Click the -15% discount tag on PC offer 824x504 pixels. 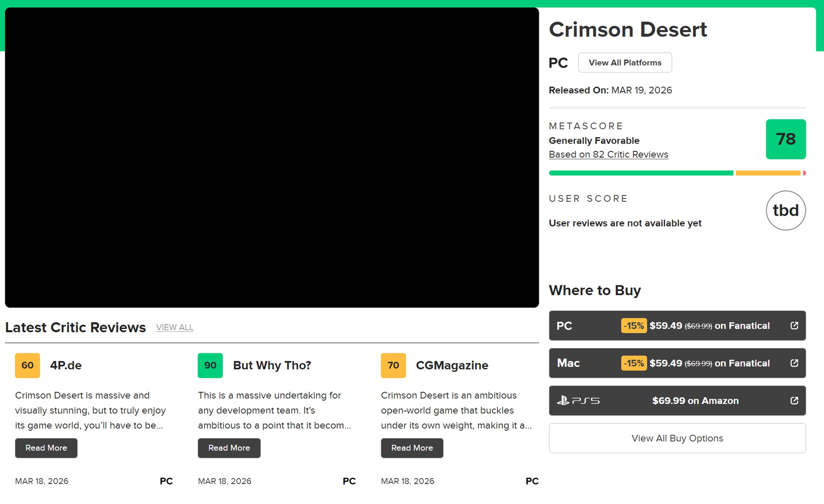(x=634, y=326)
